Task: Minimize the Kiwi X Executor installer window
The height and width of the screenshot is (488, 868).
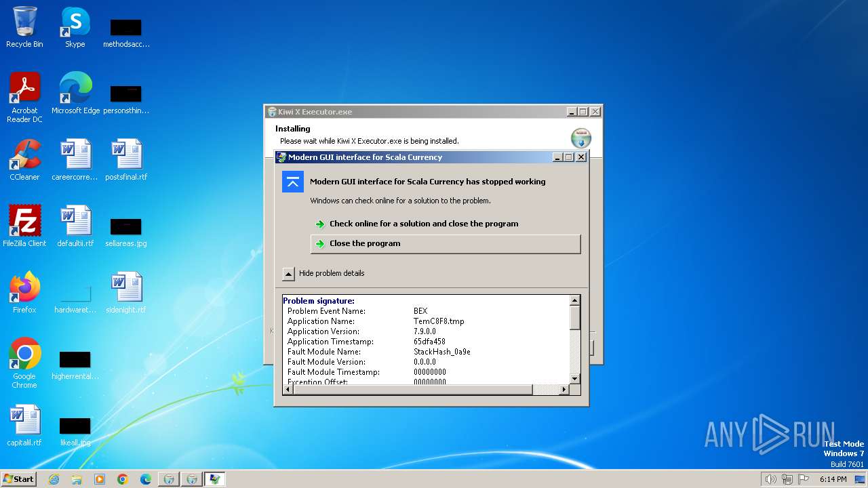Action: click(x=572, y=112)
